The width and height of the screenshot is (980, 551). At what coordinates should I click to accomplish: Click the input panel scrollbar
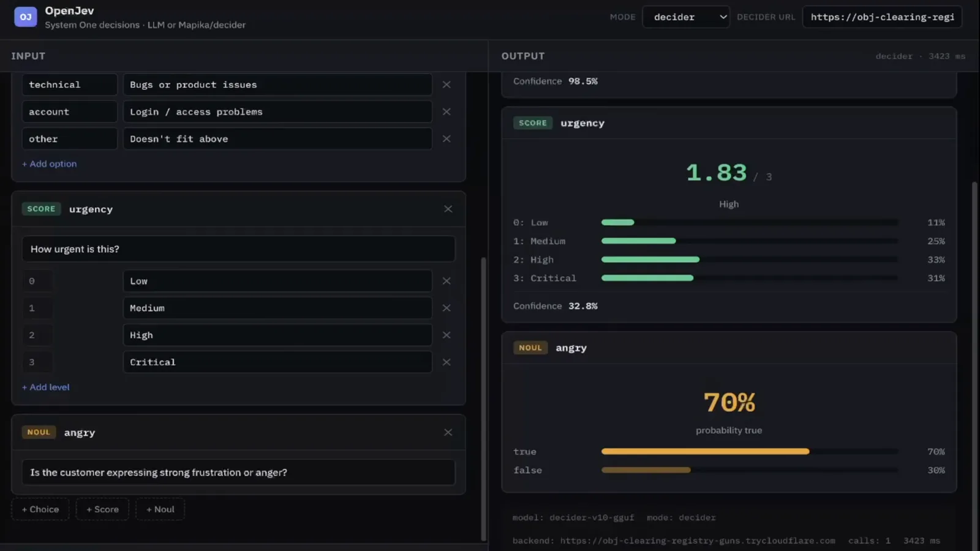[483, 398]
